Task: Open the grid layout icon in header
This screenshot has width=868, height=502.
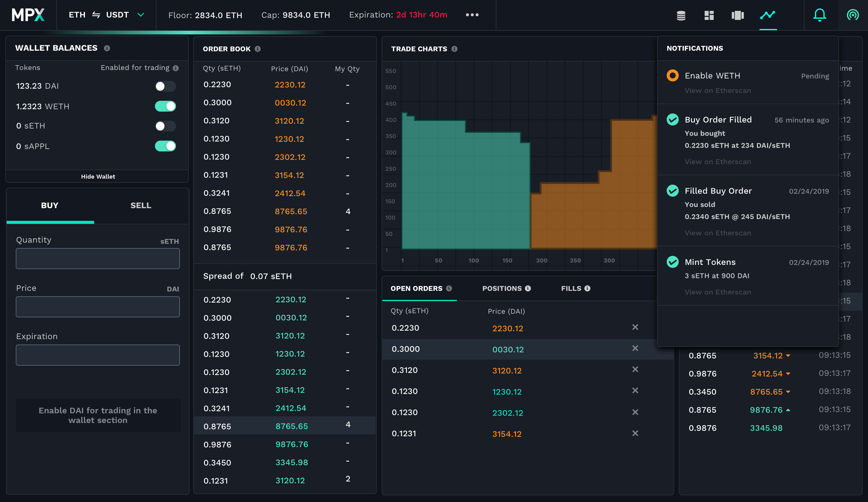Action: tap(709, 15)
